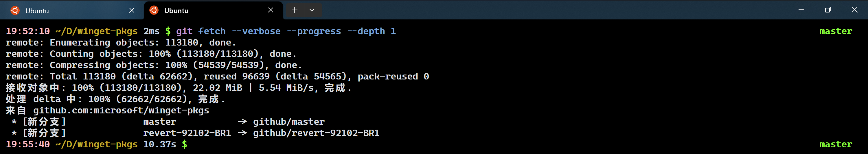This screenshot has width=868, height=154.
Task: Minimize the terminal window
Action: click(801, 10)
